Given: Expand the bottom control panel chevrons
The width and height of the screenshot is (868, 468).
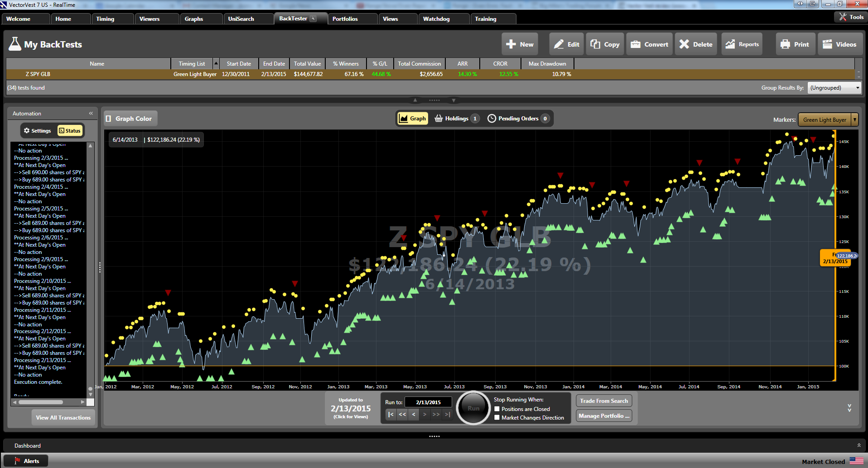Looking at the screenshot, I should 849,408.
